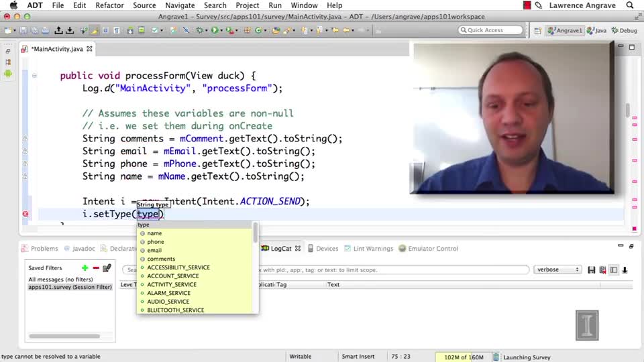Click the green Run button in the toolbar
This screenshot has width=644, height=362.
215,30
